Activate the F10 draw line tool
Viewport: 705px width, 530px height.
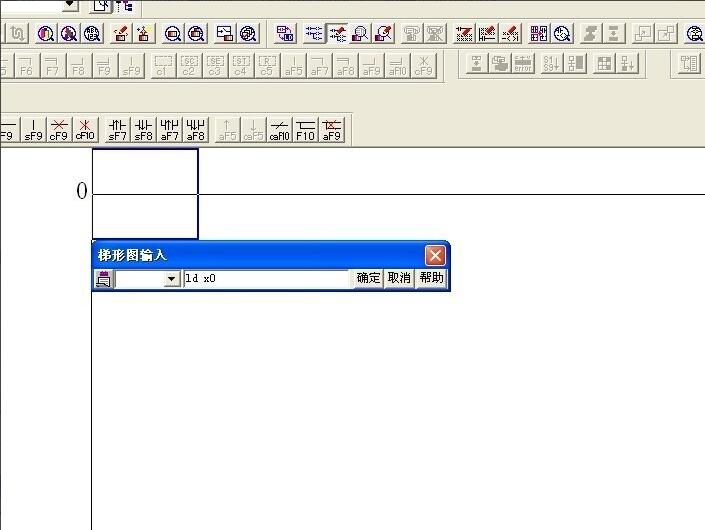[x=306, y=131]
